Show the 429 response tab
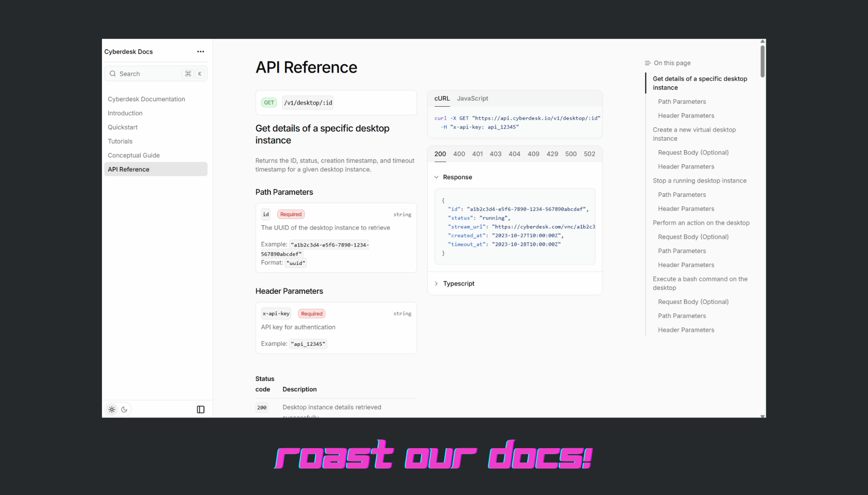The height and width of the screenshot is (495, 868). pyautogui.click(x=552, y=154)
